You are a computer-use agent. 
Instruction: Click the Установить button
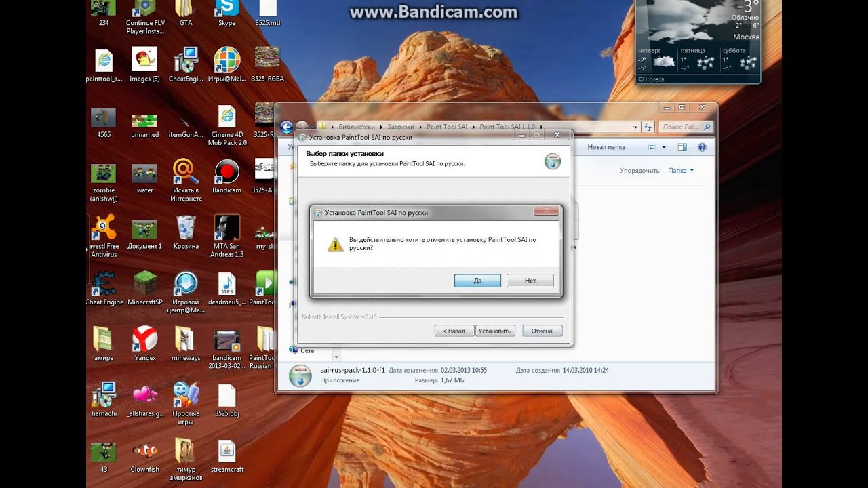tap(495, 331)
